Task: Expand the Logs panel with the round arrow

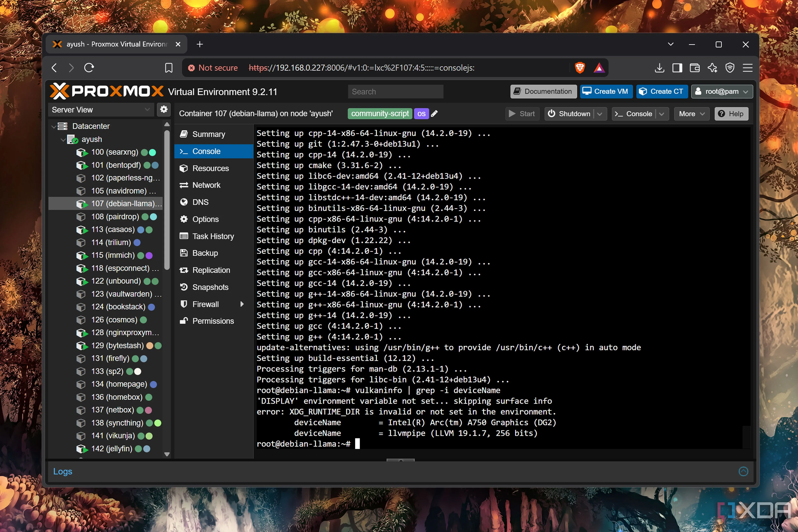Action: pos(743,471)
